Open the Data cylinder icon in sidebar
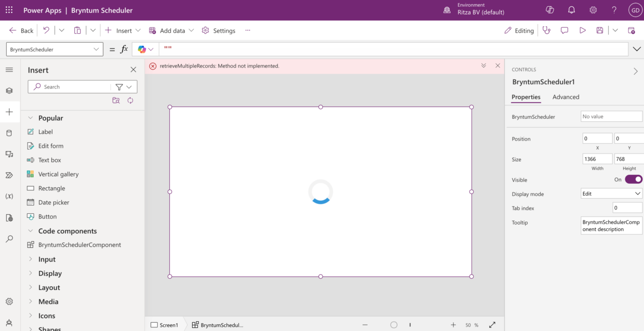644x331 pixels. pos(9,133)
